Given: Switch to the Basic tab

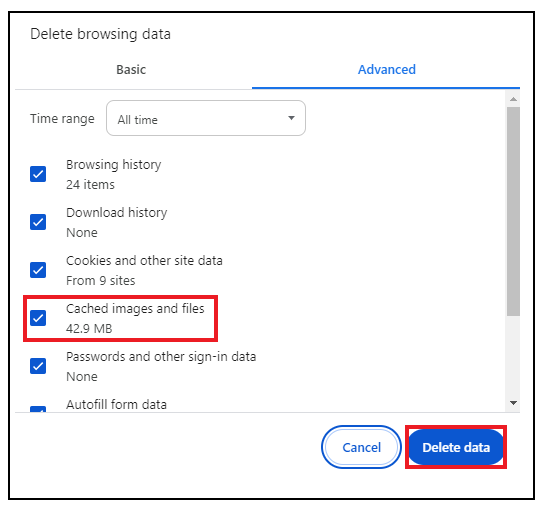Looking at the screenshot, I should coord(131,70).
